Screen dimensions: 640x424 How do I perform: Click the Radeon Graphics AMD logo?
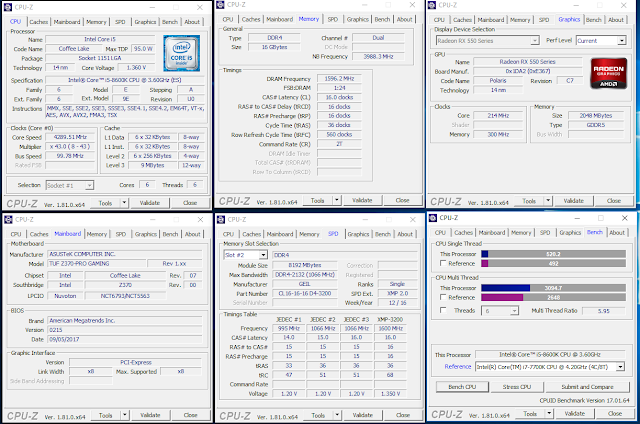click(x=608, y=73)
